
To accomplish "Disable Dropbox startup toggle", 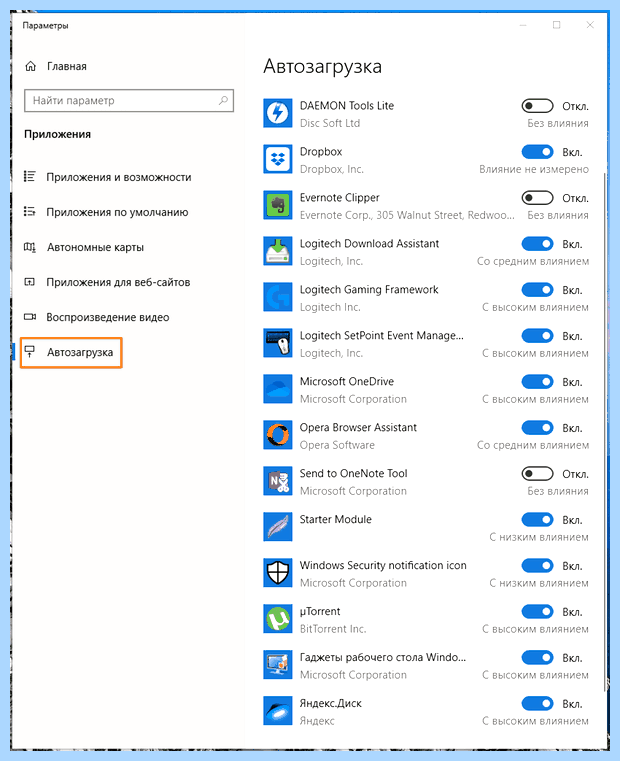I will coord(537,152).
